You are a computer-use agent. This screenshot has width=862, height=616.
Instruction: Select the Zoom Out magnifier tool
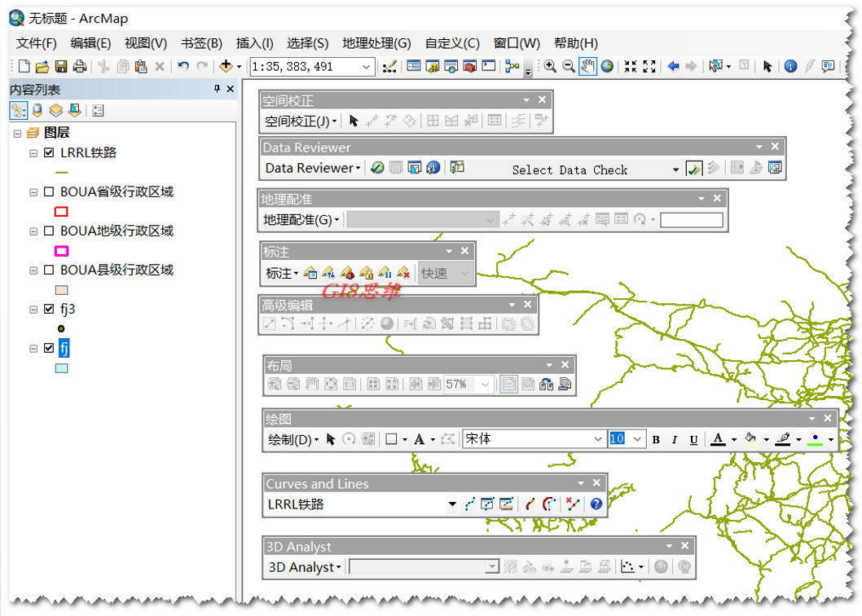569,67
